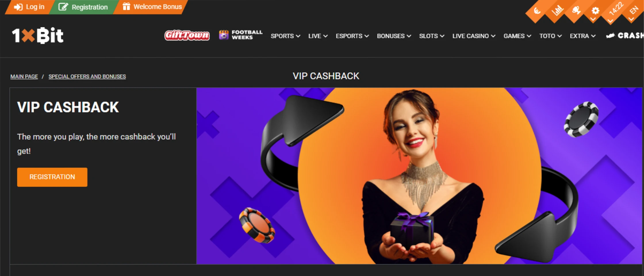Open the SLOTS menu
The height and width of the screenshot is (276, 644).
pyautogui.click(x=432, y=36)
